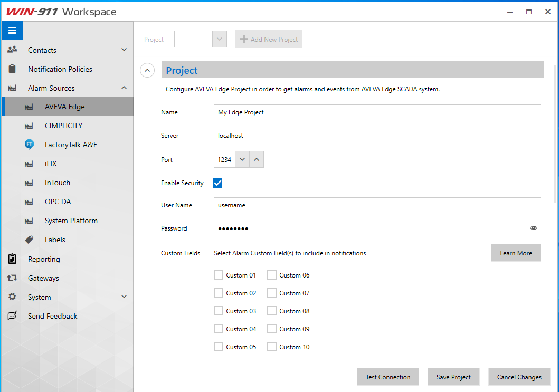The height and width of the screenshot is (392, 559).
Task: Open Send Feedback in the sidebar
Action: (68, 316)
